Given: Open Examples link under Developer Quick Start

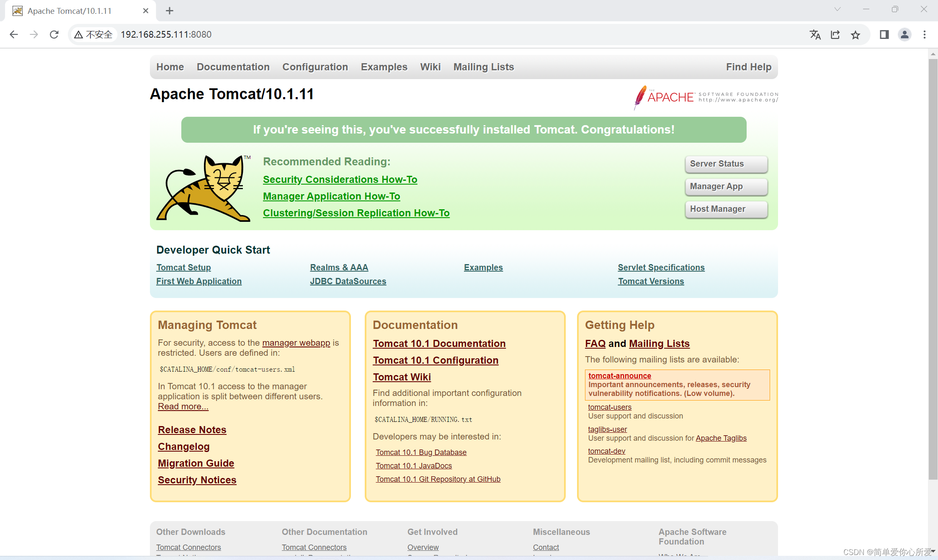Looking at the screenshot, I should coord(483,267).
